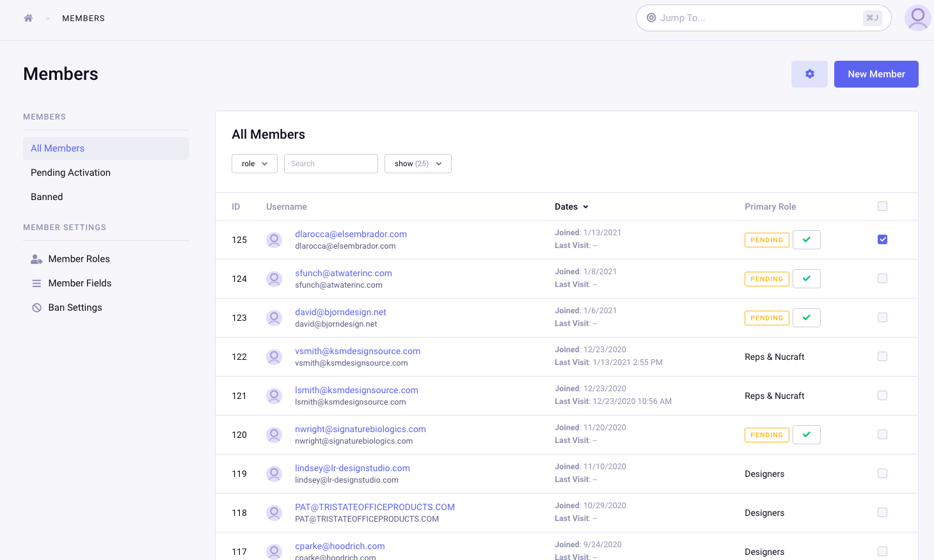Click the avatar icon for member 118

(x=274, y=513)
